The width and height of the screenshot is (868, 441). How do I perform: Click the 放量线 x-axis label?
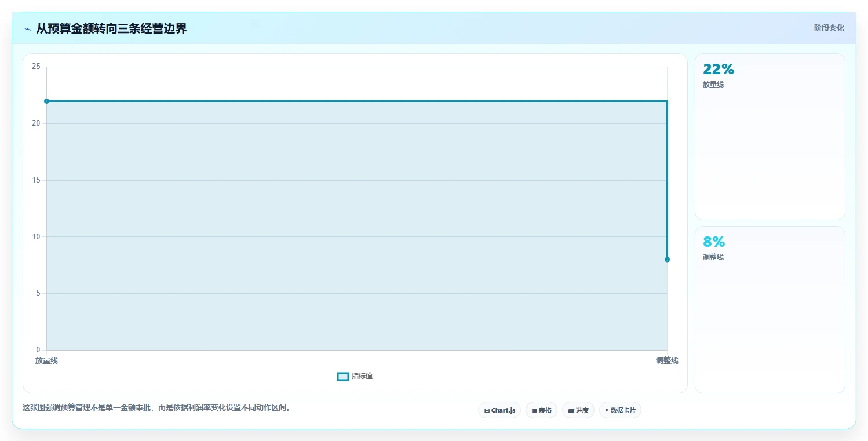click(x=46, y=360)
